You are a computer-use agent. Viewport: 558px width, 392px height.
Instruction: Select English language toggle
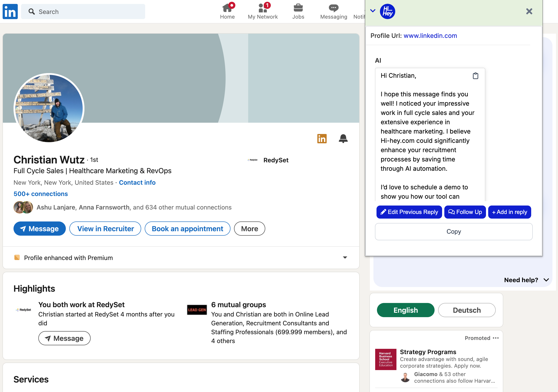pos(405,310)
